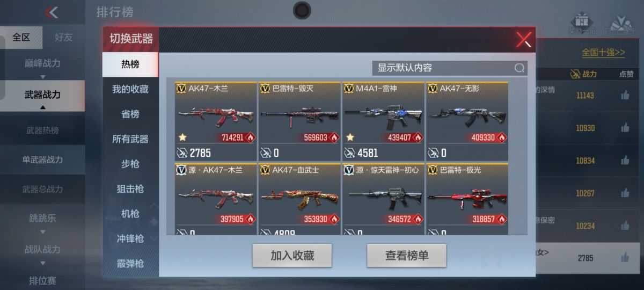The height and width of the screenshot is (290, 644).
Task: Click the 查看榜单 button
Action: tap(407, 256)
